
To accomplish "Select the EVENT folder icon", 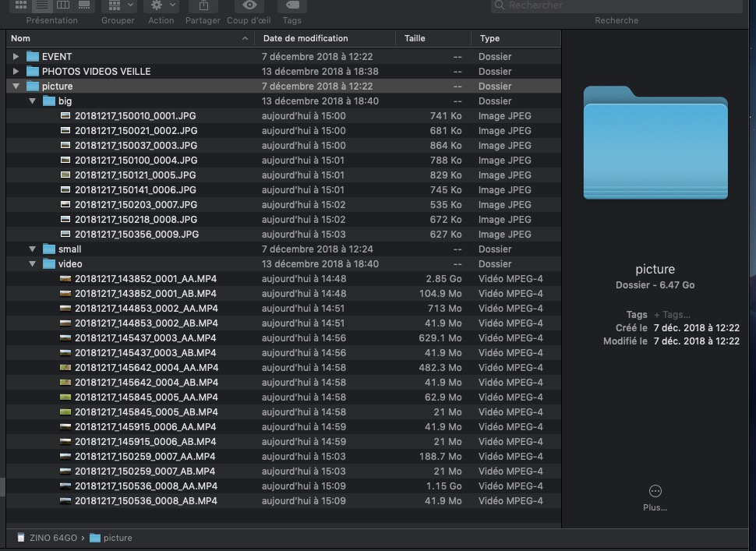I will [32, 56].
